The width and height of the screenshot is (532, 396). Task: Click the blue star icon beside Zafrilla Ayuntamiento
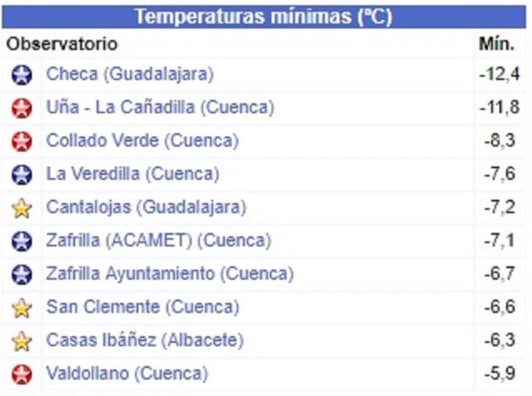[x=22, y=274]
